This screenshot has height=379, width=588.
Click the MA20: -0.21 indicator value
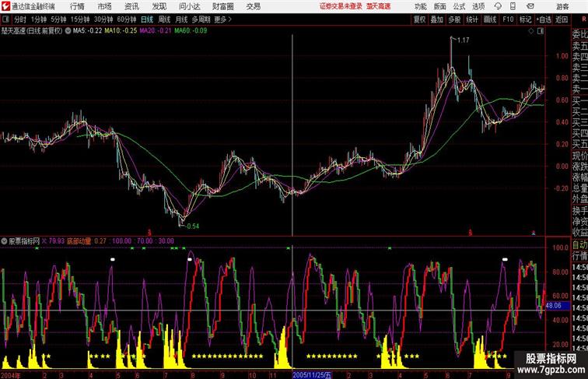pos(156,31)
